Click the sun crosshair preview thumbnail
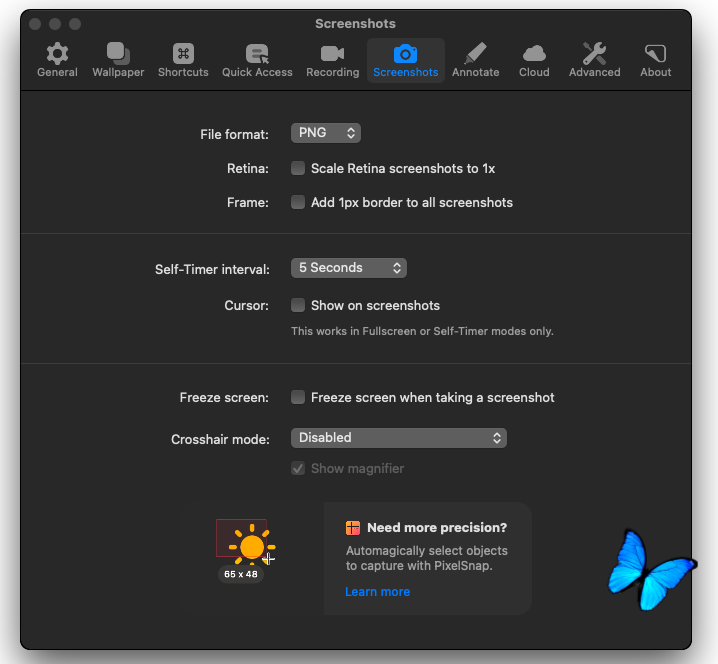The image size is (718, 664). [x=245, y=544]
